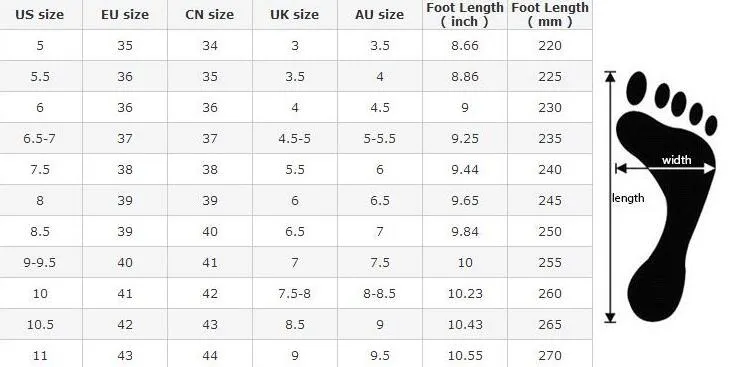Click the UK size column header
Viewport: 730px width, 367px height.
coord(295,14)
